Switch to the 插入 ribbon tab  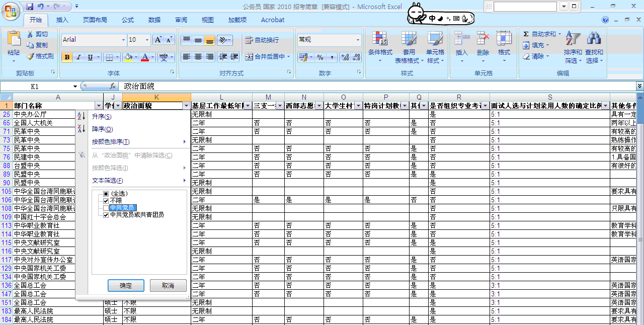(x=62, y=20)
